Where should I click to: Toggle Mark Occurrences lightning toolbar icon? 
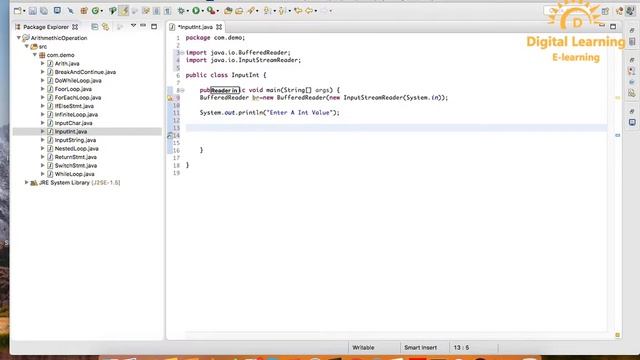click(124, 11)
